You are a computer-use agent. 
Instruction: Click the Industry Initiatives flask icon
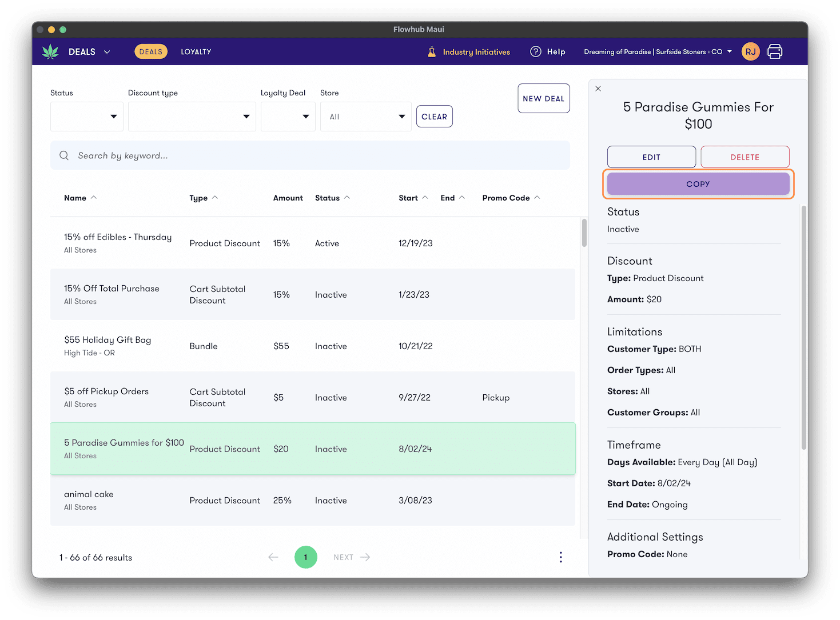coord(432,51)
